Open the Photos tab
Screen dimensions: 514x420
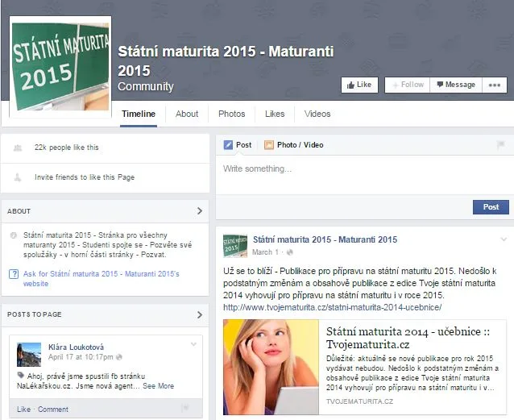point(232,114)
